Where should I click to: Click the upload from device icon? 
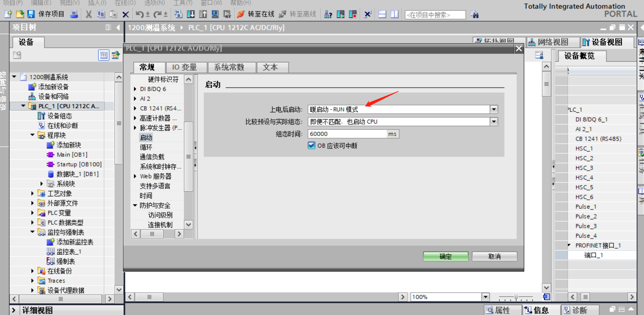click(x=203, y=14)
